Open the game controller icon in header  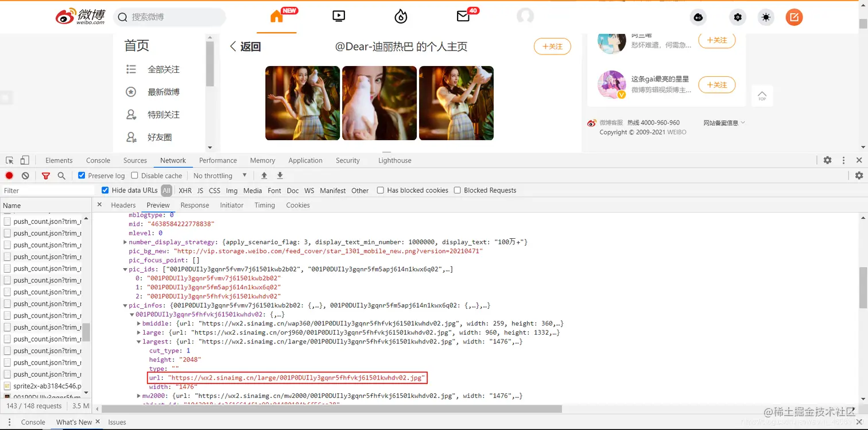coord(698,17)
